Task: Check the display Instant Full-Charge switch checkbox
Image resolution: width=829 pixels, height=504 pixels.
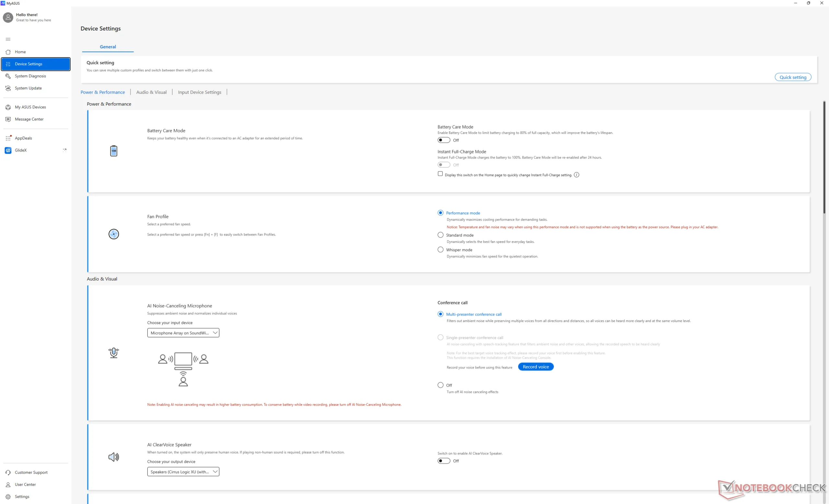Action: click(x=440, y=174)
